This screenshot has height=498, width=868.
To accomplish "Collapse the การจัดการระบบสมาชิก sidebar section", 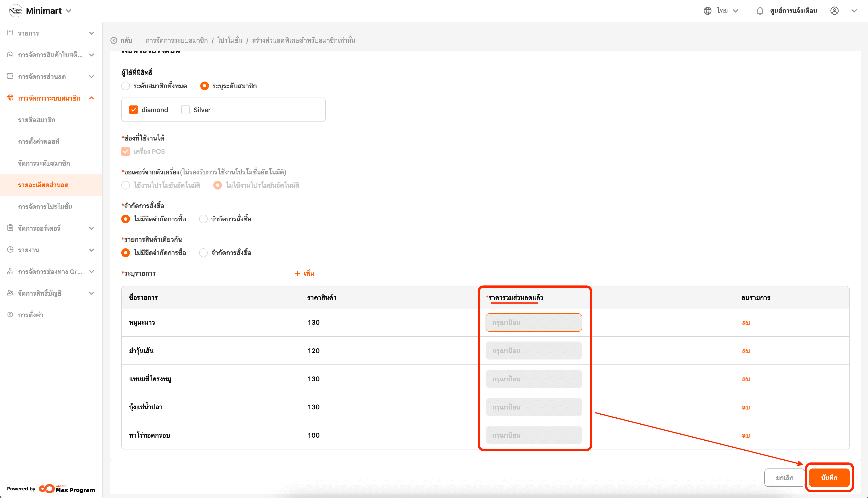I will point(91,98).
